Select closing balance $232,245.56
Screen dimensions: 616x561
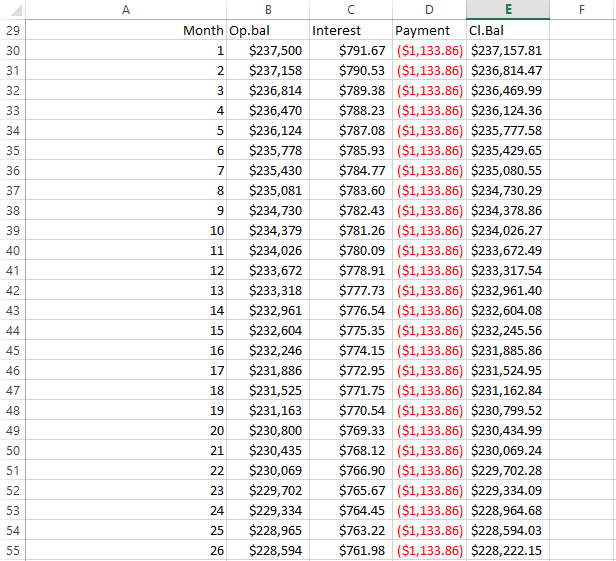tap(508, 330)
